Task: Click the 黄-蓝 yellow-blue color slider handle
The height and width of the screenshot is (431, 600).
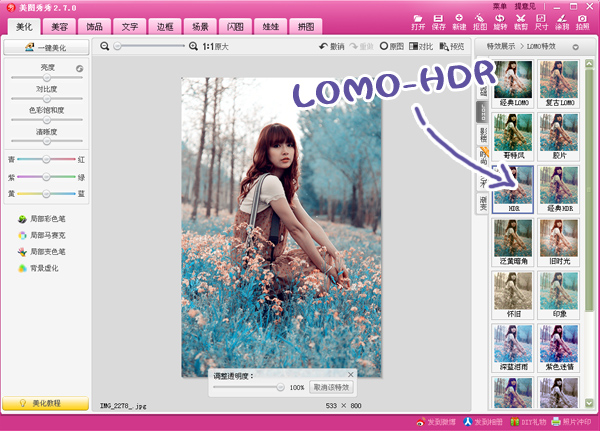Action: 46,194
